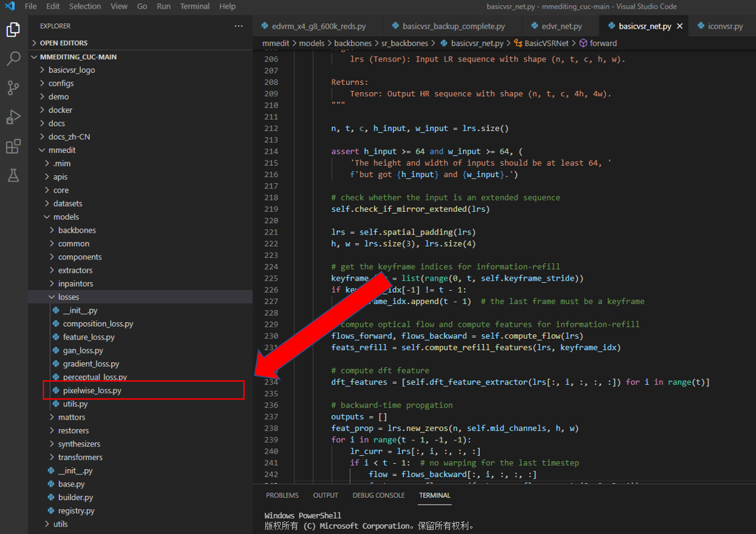Screen dimensions: 756x534
Task: Collapse the models folder
Action: pyautogui.click(x=140, y=217)
